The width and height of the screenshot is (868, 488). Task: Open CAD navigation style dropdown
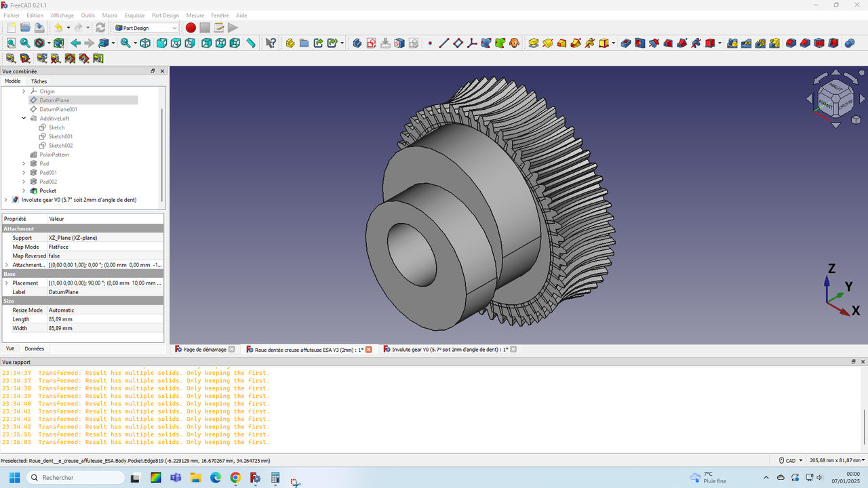click(x=791, y=461)
